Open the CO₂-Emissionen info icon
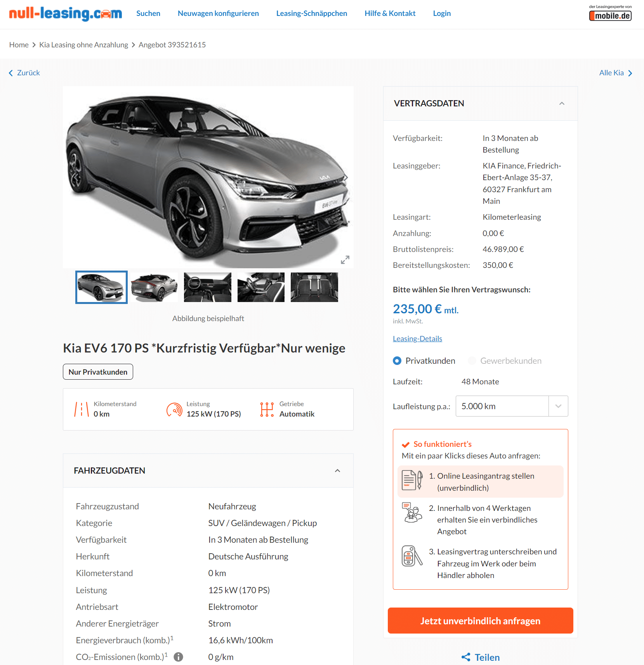The width and height of the screenshot is (644, 665). pyautogui.click(x=178, y=657)
